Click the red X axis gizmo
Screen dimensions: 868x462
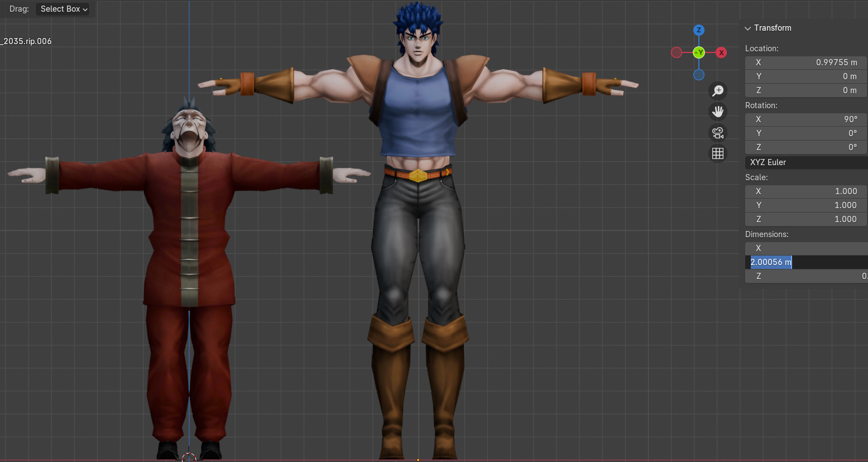point(721,52)
